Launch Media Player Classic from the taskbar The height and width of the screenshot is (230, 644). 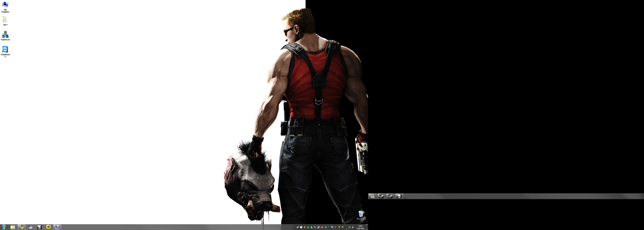pyautogui.click(x=30, y=227)
